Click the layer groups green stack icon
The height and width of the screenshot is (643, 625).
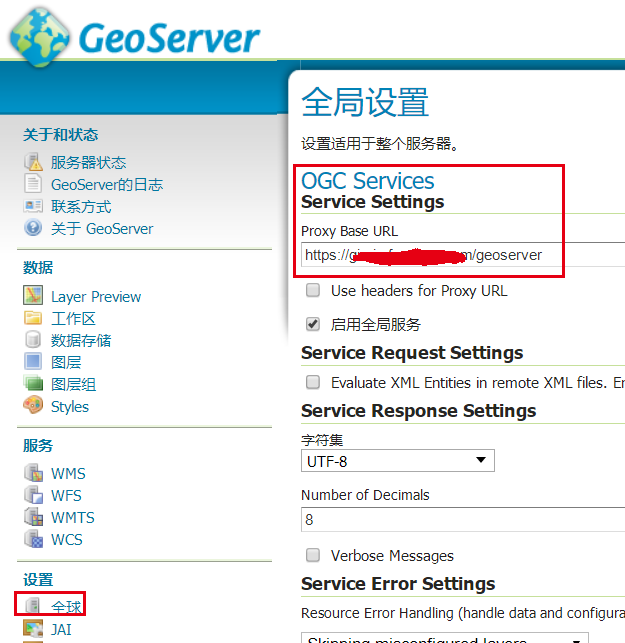tap(33, 383)
